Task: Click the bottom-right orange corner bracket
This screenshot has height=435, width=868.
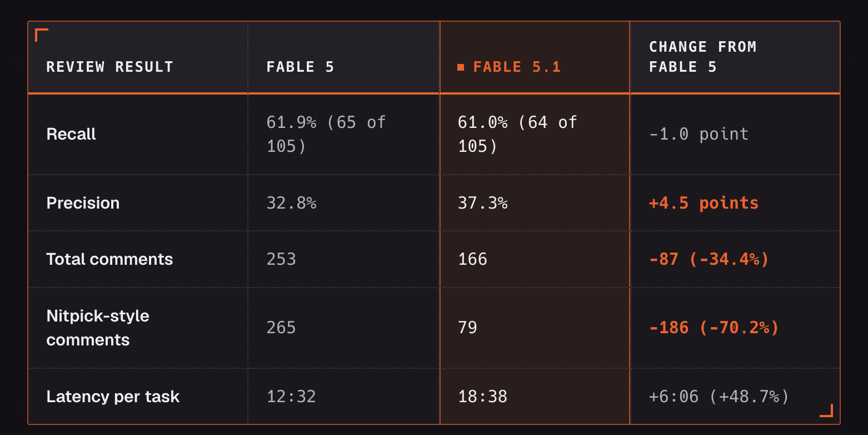Action: pos(826,411)
